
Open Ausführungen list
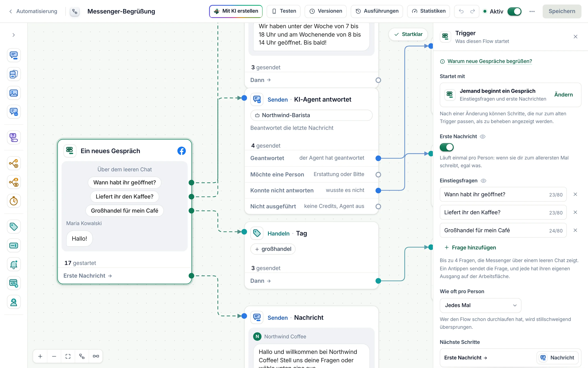click(377, 11)
